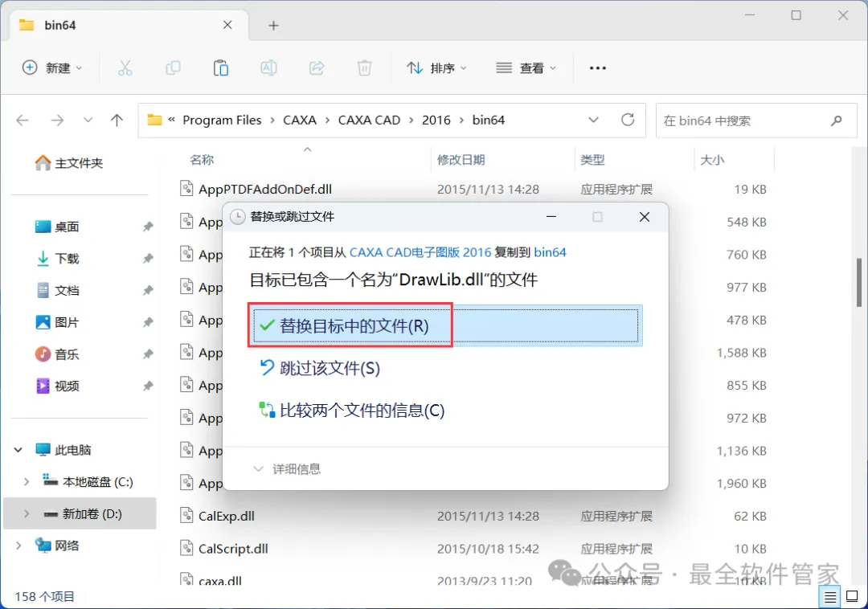Select 新加卷 (D:) in sidebar
868x609 pixels.
[x=80, y=514]
